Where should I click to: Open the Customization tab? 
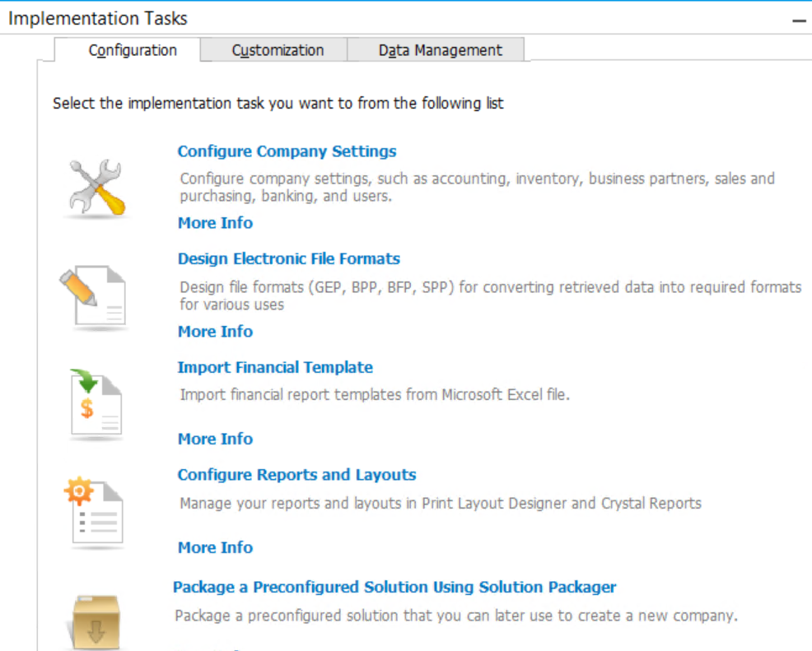278,50
